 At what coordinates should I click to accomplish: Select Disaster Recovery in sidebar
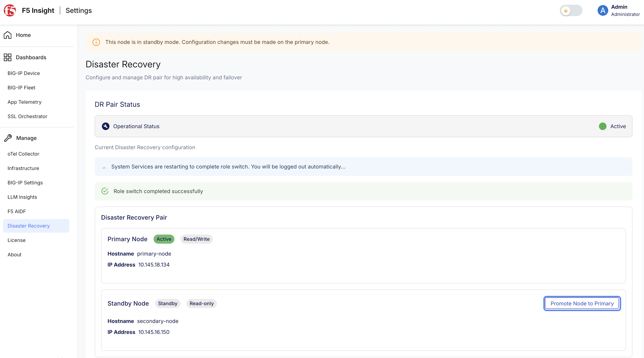[36, 226]
